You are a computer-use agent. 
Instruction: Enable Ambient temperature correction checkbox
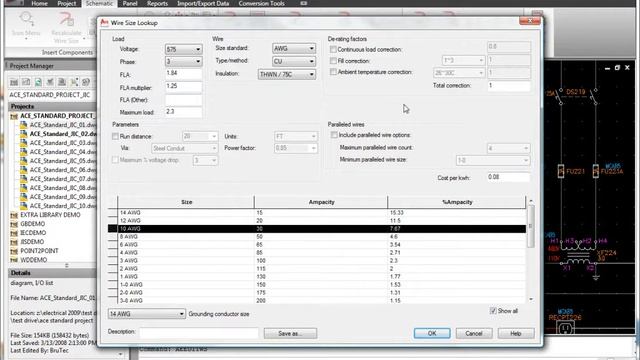point(333,72)
